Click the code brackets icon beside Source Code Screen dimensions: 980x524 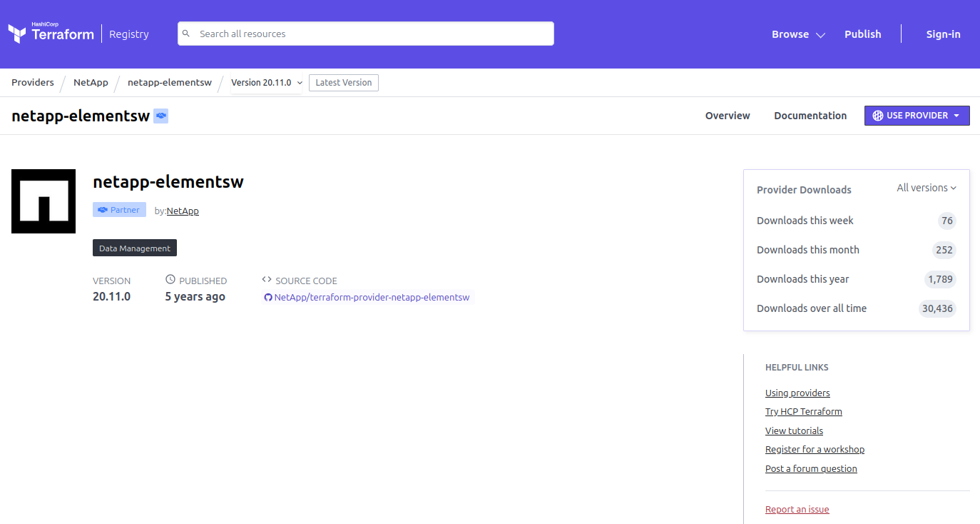[267, 280]
